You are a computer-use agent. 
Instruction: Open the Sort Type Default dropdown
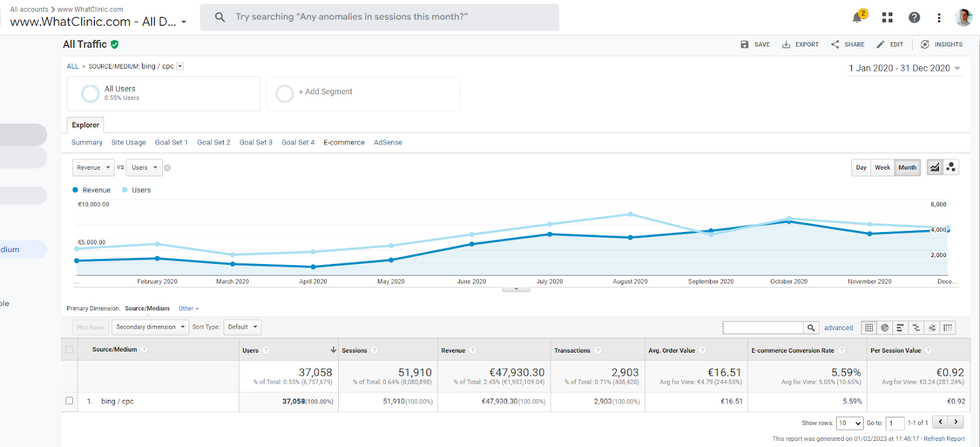tap(243, 327)
